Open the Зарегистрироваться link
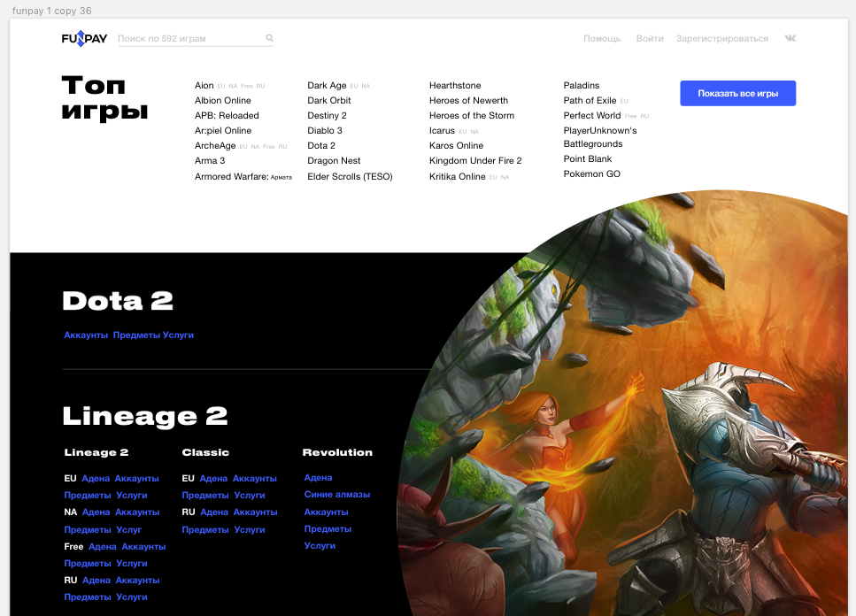Screen dimensions: 856x616 [721, 39]
